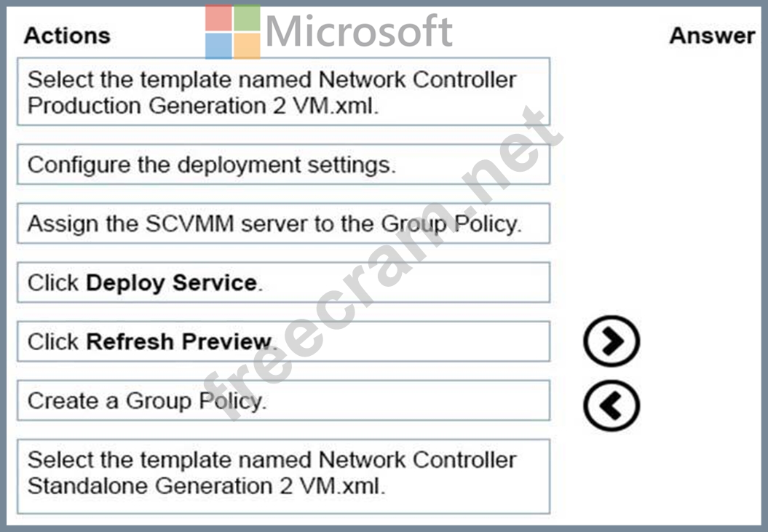Click the Microsoft wordmark text
The width and height of the screenshot is (768, 532).
point(359,31)
